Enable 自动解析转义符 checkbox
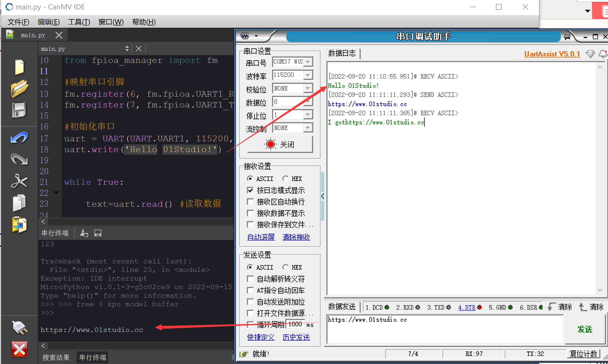608x364 pixels. tap(250, 279)
